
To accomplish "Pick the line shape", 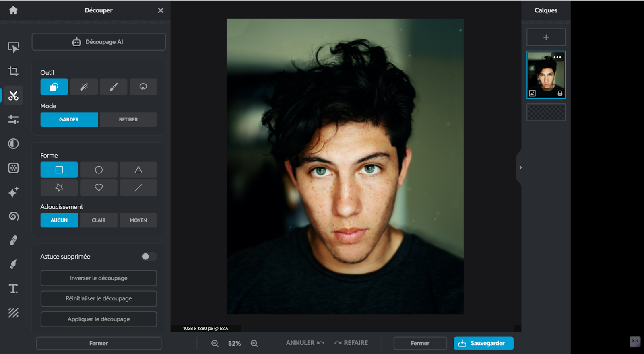I will click(x=138, y=187).
